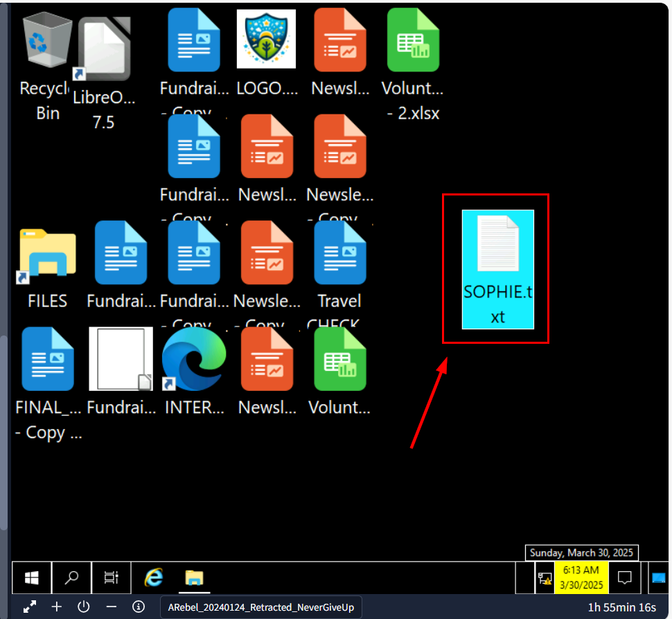Click the blue button at the taskbar's far right
This screenshot has height=619, width=672.
(658, 578)
